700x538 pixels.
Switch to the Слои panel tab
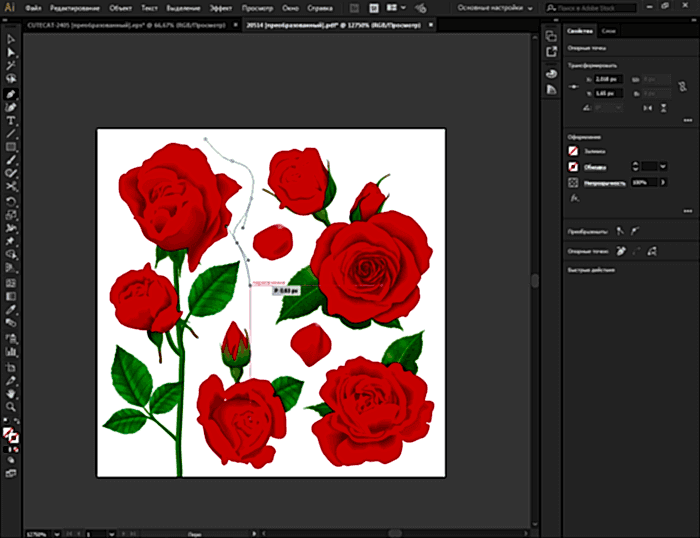click(609, 32)
